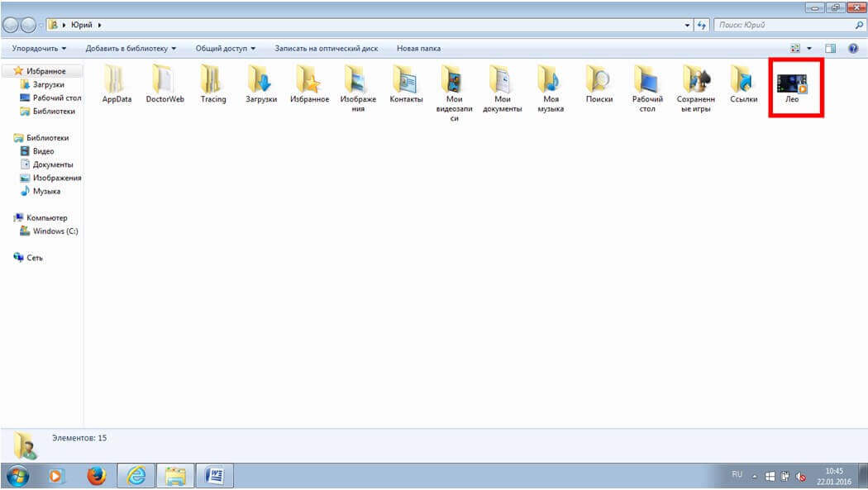Open the Общий доступ dropdown

tap(225, 49)
